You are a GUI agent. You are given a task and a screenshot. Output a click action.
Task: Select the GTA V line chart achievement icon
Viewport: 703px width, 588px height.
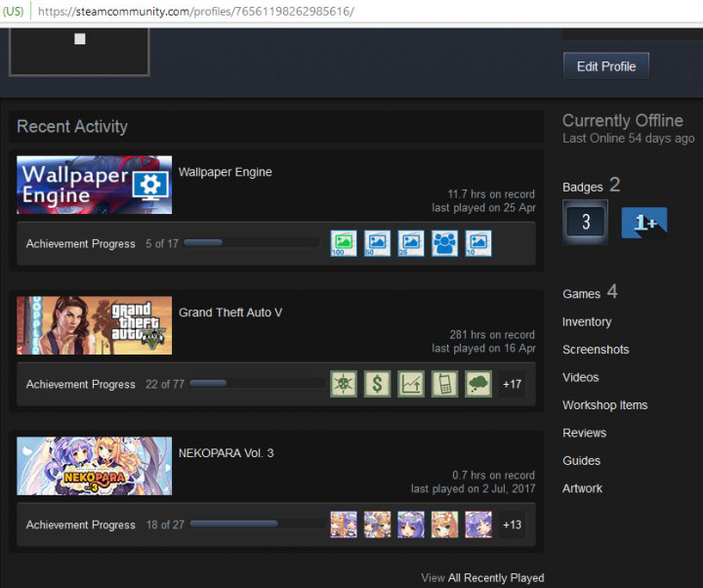[x=411, y=384]
